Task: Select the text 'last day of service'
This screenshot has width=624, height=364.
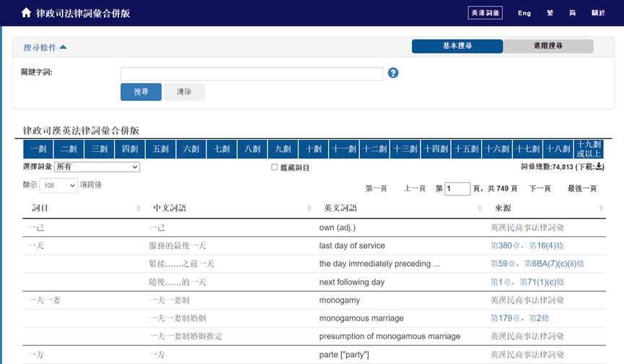Action: [x=352, y=246]
